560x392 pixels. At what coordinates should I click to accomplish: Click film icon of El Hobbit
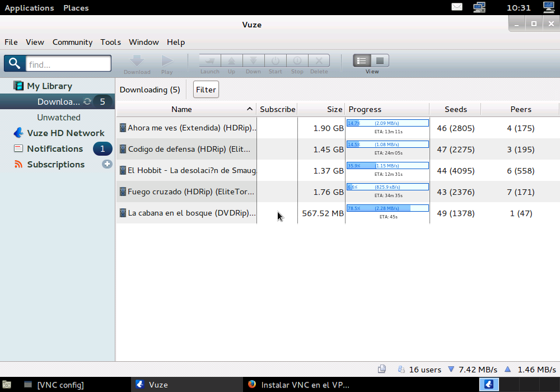(x=123, y=170)
